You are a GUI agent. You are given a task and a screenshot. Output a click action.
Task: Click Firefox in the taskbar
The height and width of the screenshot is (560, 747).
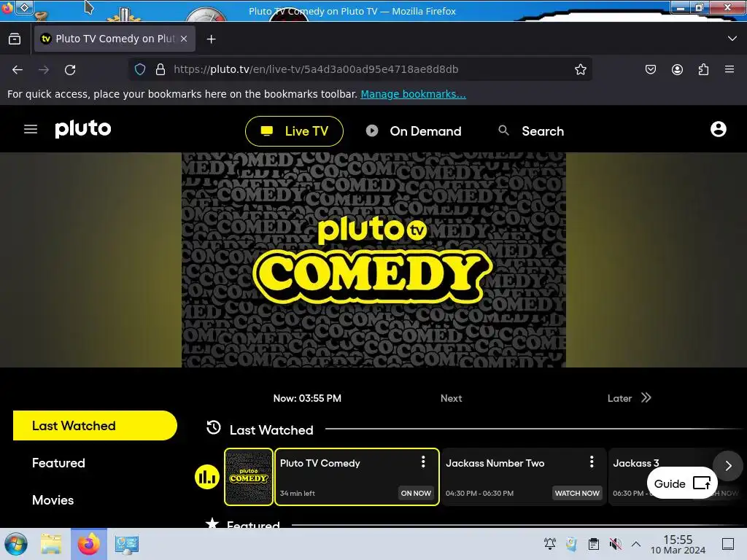89,544
